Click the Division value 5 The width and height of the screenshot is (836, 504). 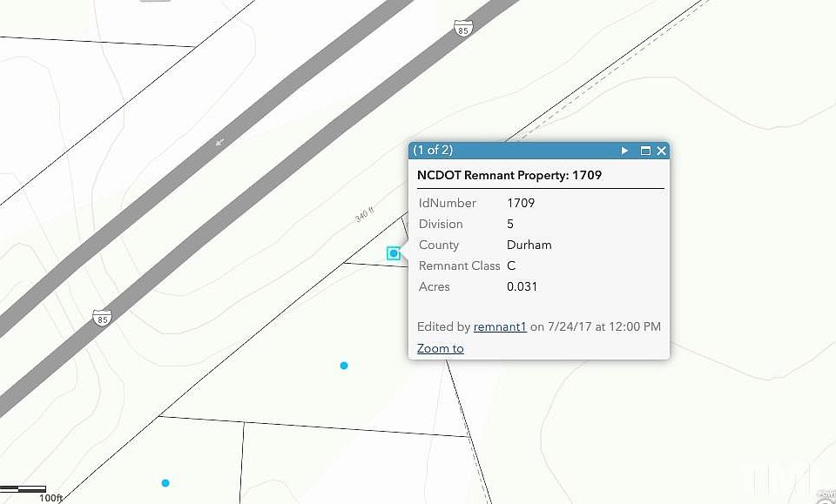pyautogui.click(x=510, y=224)
